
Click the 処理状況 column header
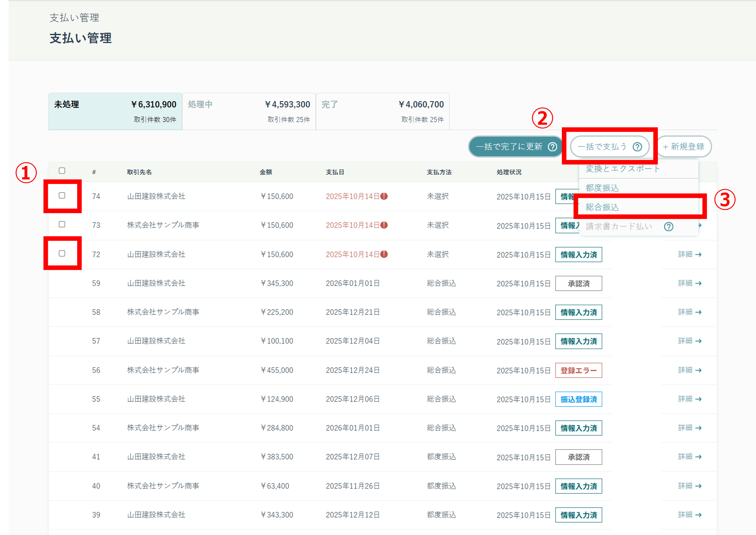coord(509,172)
